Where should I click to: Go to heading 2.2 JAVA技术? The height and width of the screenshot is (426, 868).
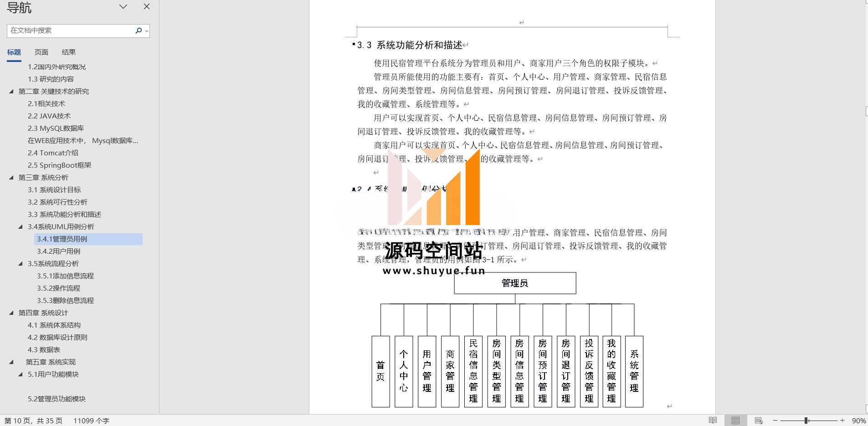(x=49, y=116)
